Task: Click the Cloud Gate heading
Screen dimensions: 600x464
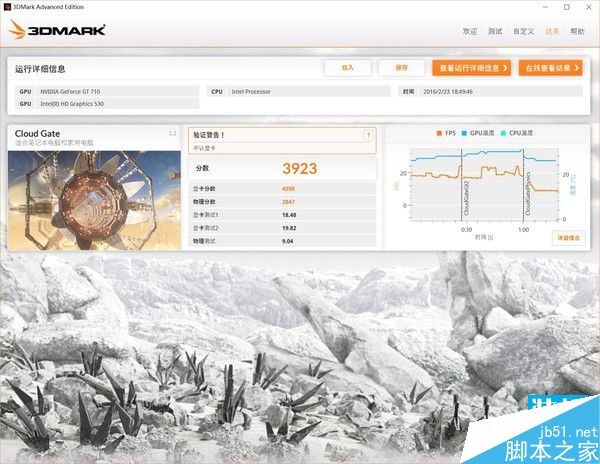Action: click(38, 134)
